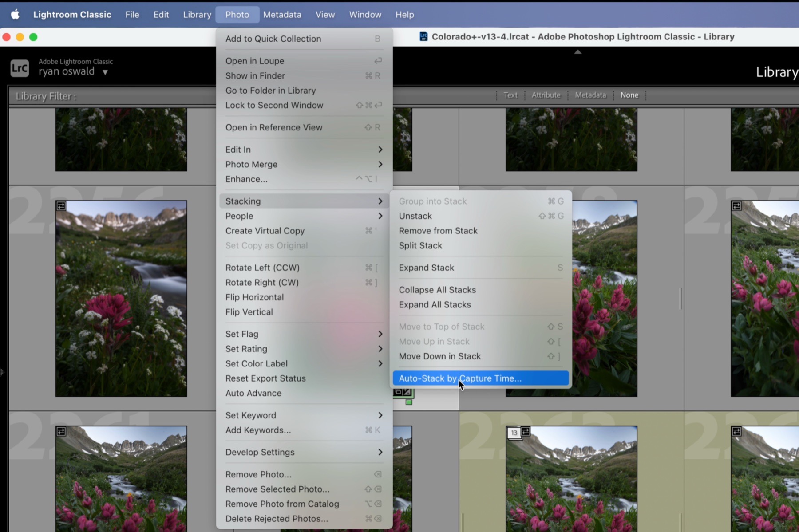
Task: Choose Rotate Left (CCW)
Action: (x=304, y=268)
